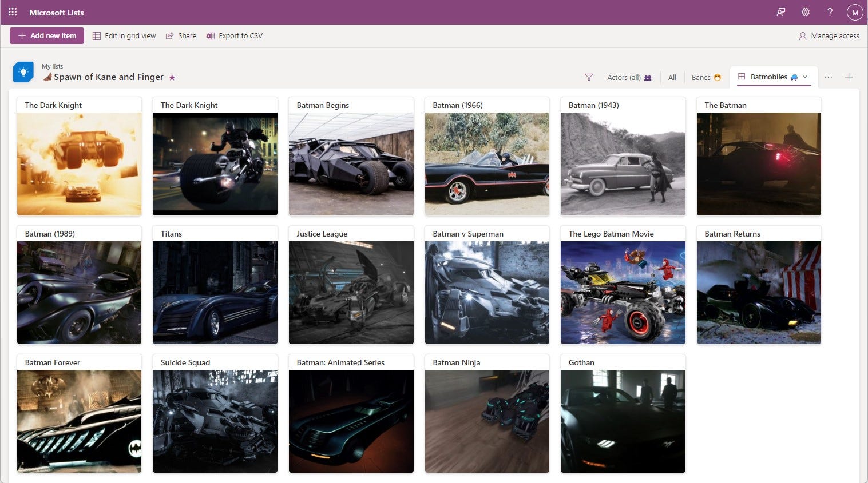The width and height of the screenshot is (868, 483).
Task: Open the Batman v Superman card image
Action: [487, 293]
